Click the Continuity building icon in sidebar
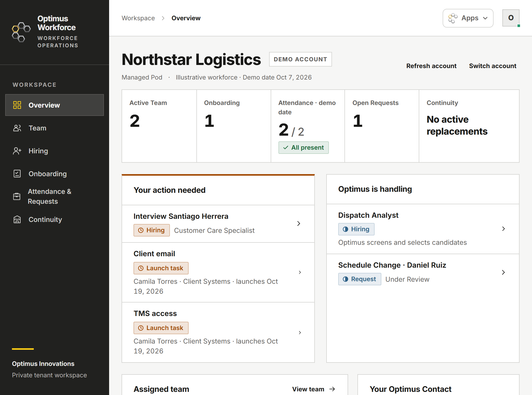The image size is (532, 395). pyautogui.click(x=17, y=219)
